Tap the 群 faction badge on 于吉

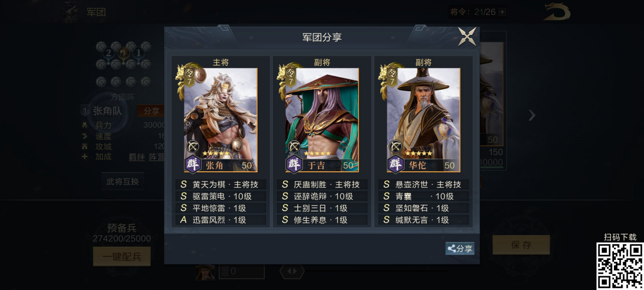click(x=294, y=165)
